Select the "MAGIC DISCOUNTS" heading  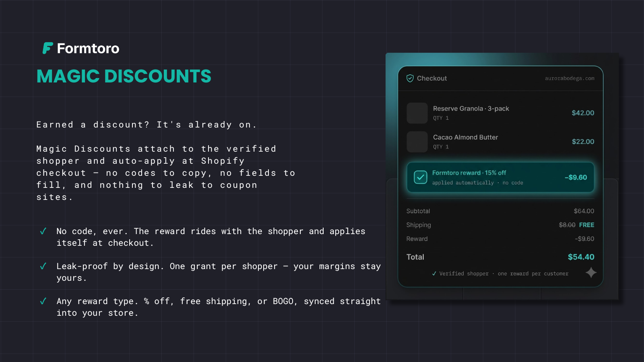124,76
